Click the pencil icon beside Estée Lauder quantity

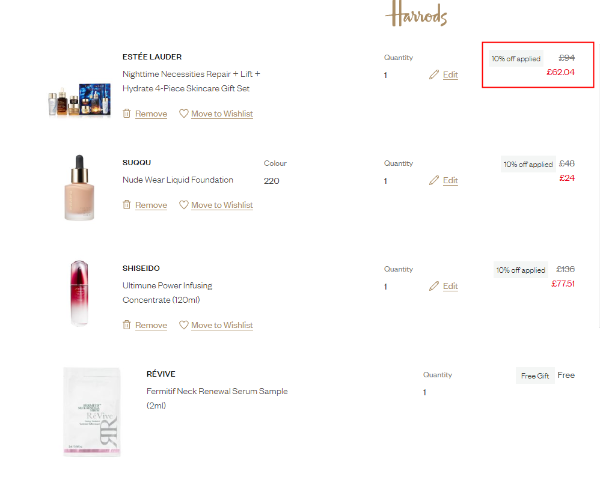(434, 75)
